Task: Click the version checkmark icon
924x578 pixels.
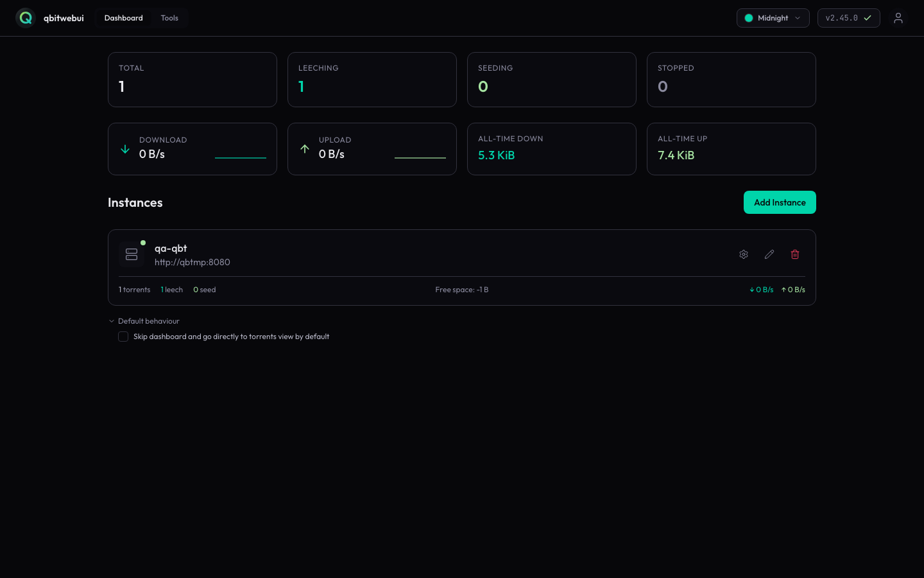Action: pos(868,18)
